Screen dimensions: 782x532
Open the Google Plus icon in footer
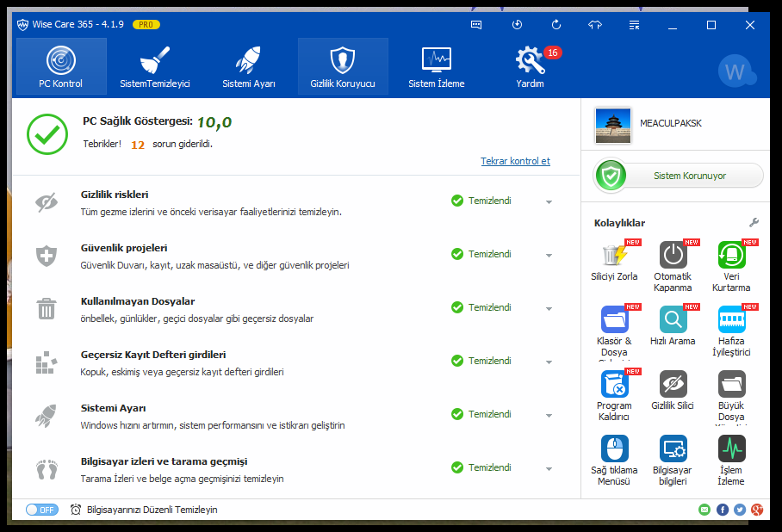[x=757, y=509]
